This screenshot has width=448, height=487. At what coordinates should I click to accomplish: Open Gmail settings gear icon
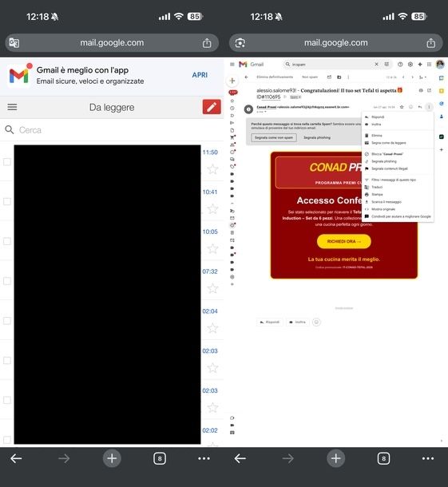coord(410,65)
